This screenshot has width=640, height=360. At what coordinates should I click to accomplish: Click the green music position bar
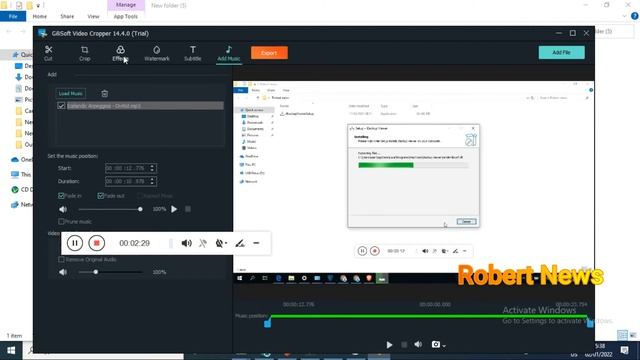click(x=429, y=316)
